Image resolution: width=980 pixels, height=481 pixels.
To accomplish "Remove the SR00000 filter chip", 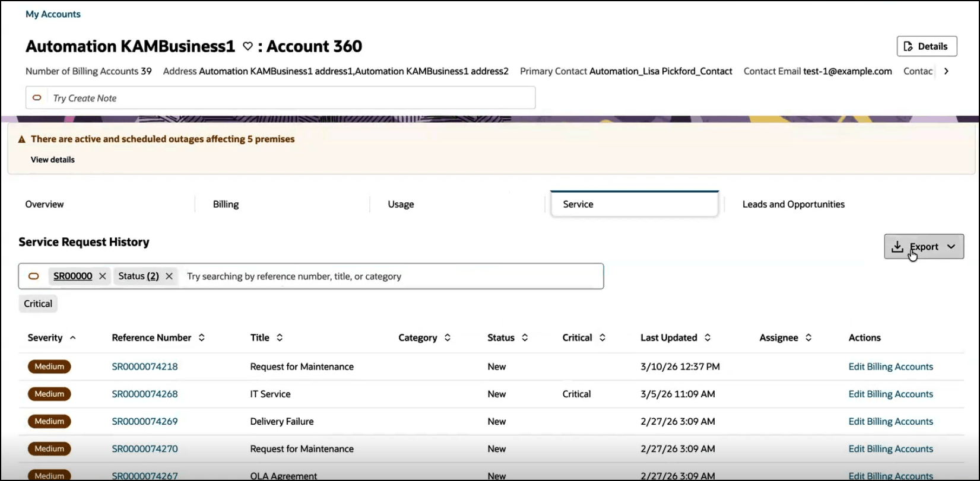I will click(x=103, y=276).
